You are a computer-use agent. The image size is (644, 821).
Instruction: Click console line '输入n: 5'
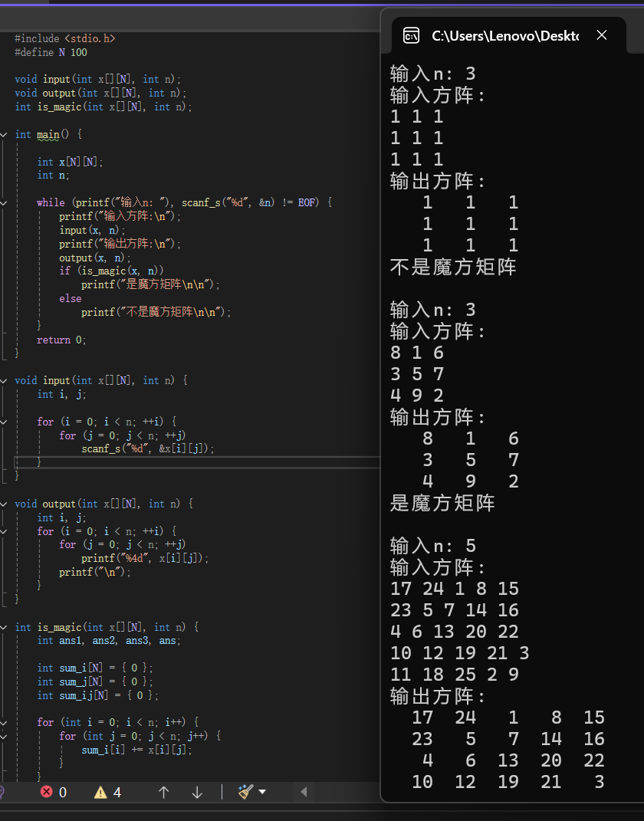click(x=433, y=546)
